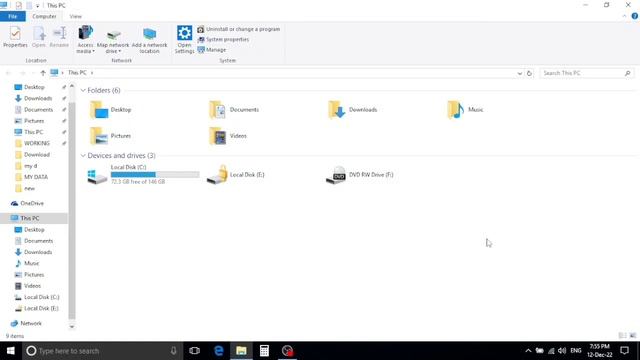
Task: Switch to details view in status bar
Action: coord(622,336)
